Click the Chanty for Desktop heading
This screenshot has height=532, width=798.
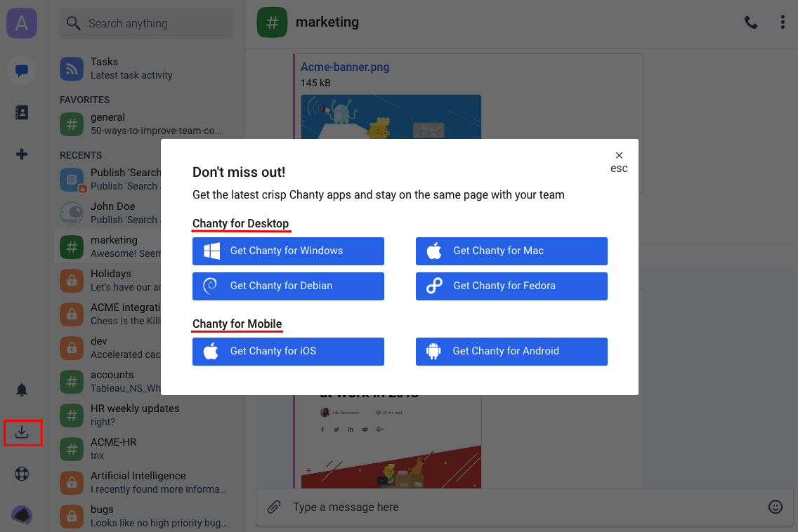241,224
